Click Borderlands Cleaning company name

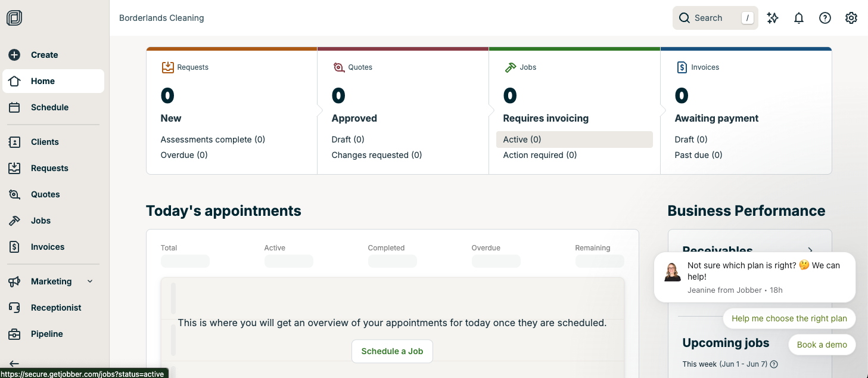(x=161, y=18)
